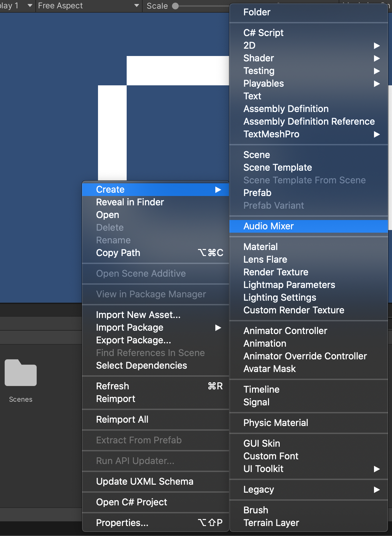Expand the Testing submenu
Viewport: 392px width, 536px height.
pos(309,71)
